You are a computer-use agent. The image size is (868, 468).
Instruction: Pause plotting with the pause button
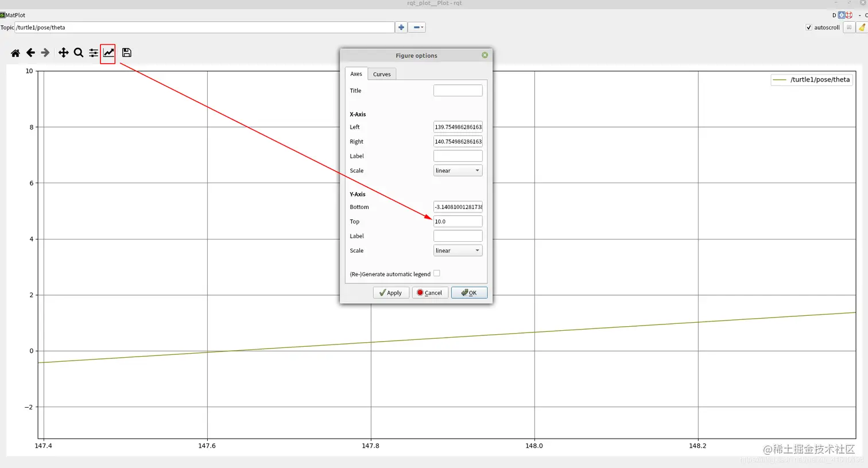pos(848,28)
